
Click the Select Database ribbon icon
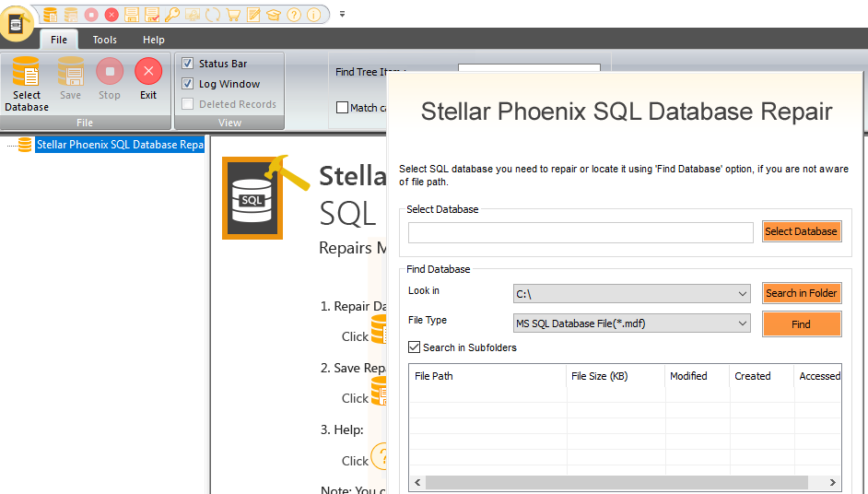[27, 83]
